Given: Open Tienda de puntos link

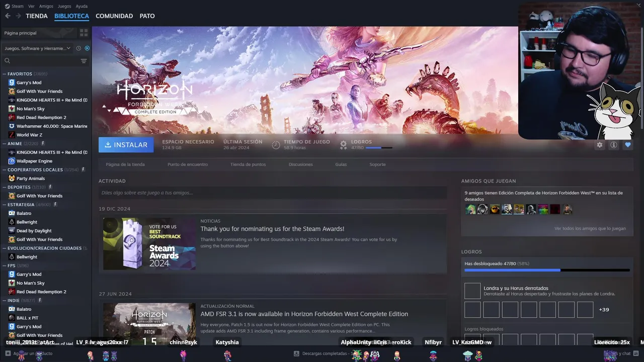Looking at the screenshot, I should pyautogui.click(x=248, y=164).
